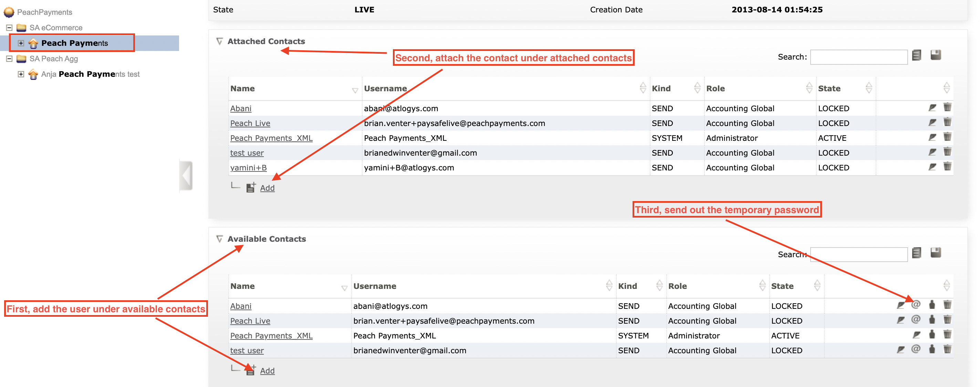980x387 pixels.
Task: Click @ send password icon for available Abani
Action: (916, 305)
